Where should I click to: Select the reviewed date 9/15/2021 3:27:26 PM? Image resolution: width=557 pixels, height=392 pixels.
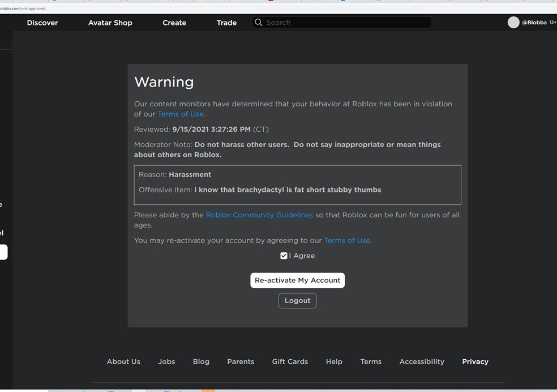[211, 129]
